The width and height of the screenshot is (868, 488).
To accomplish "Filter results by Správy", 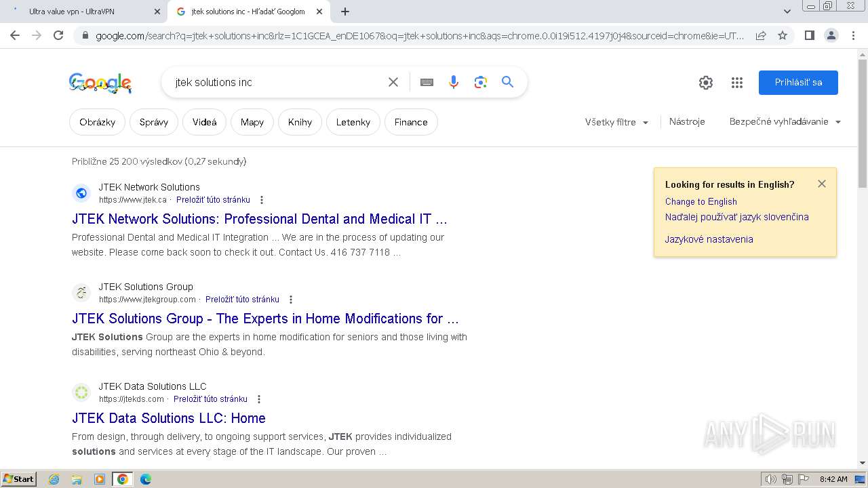I will click(x=154, y=122).
